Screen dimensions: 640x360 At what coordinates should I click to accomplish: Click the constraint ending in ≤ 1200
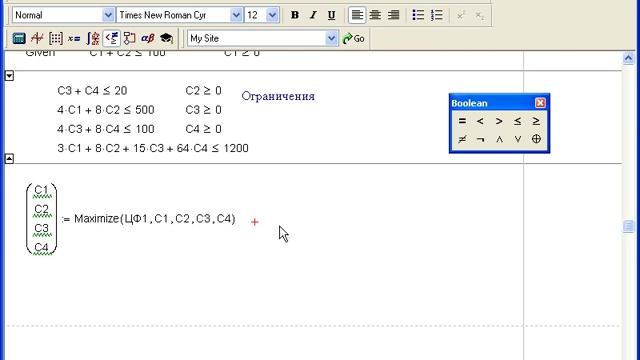pos(153,148)
